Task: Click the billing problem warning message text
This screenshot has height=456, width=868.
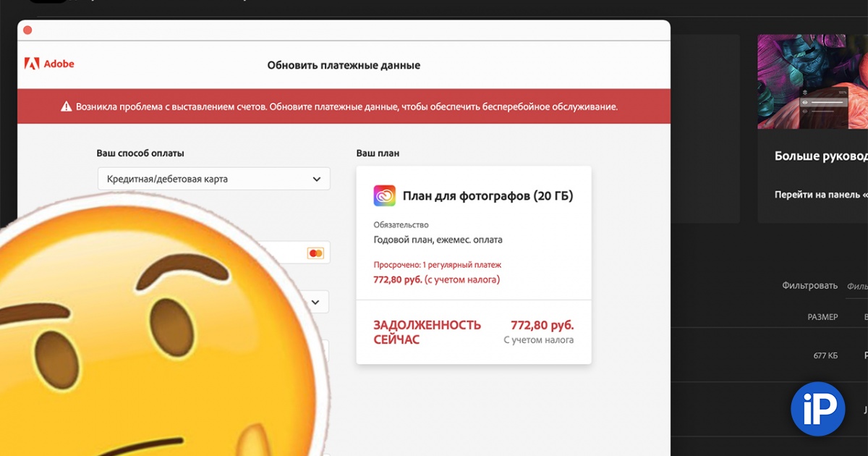Action: (x=347, y=106)
